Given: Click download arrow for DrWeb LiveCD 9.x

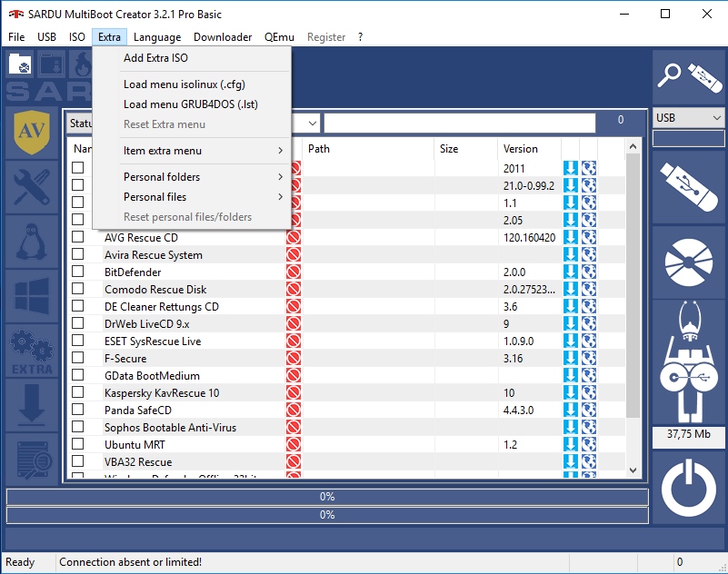Looking at the screenshot, I should coord(571,323).
